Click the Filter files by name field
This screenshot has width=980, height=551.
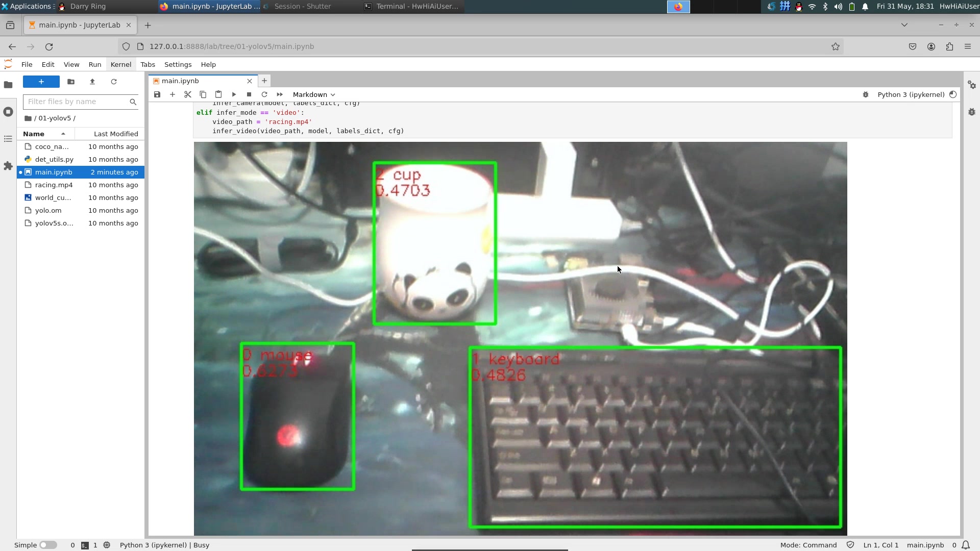coord(77,102)
